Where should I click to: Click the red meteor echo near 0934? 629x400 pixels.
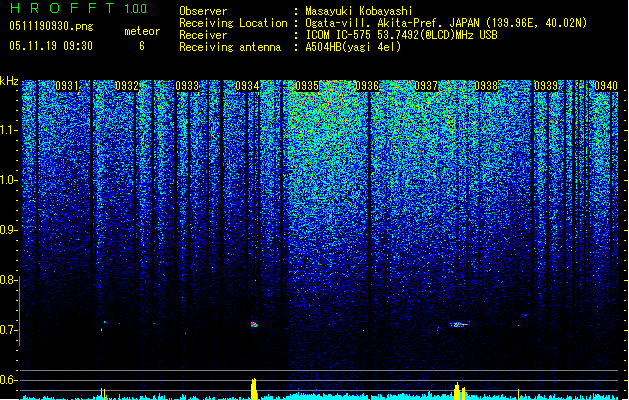[254, 324]
